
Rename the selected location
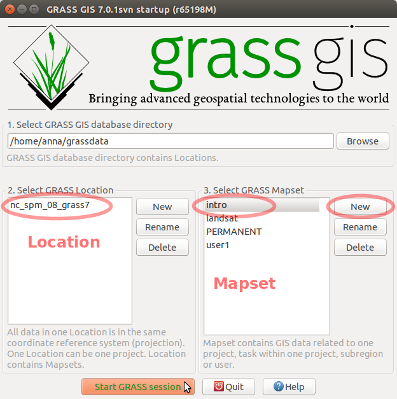click(x=162, y=227)
